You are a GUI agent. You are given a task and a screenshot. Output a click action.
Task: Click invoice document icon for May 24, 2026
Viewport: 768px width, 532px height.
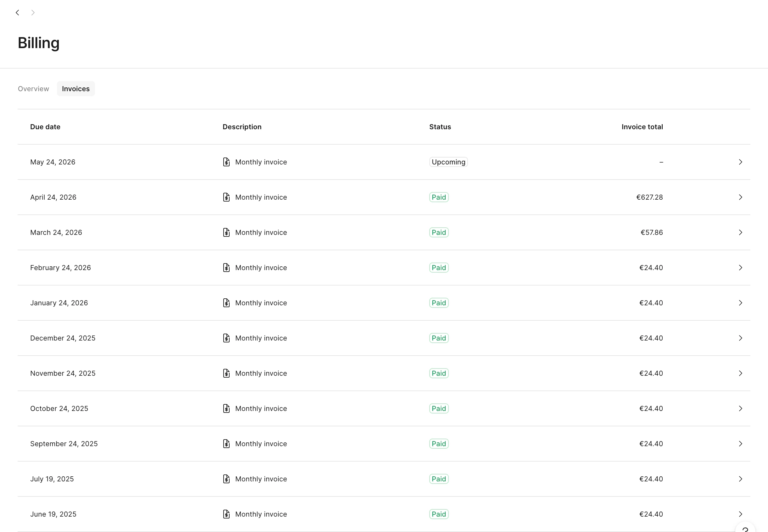click(x=226, y=162)
